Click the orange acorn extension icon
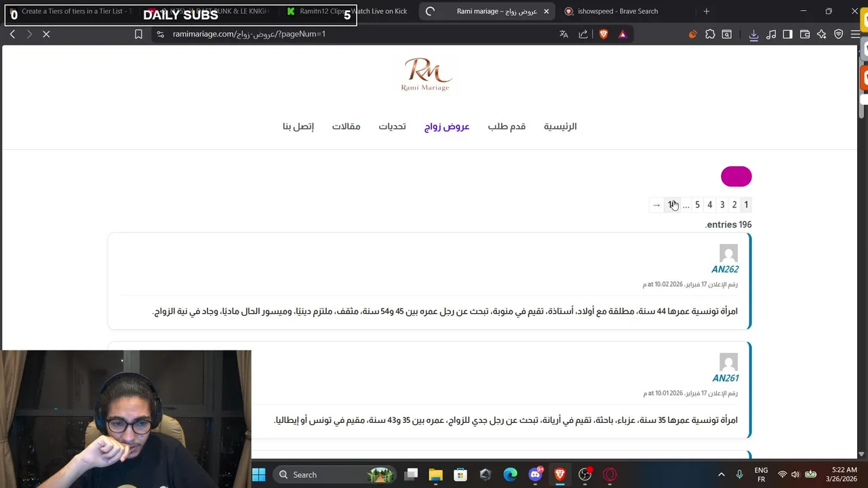 (x=692, y=34)
